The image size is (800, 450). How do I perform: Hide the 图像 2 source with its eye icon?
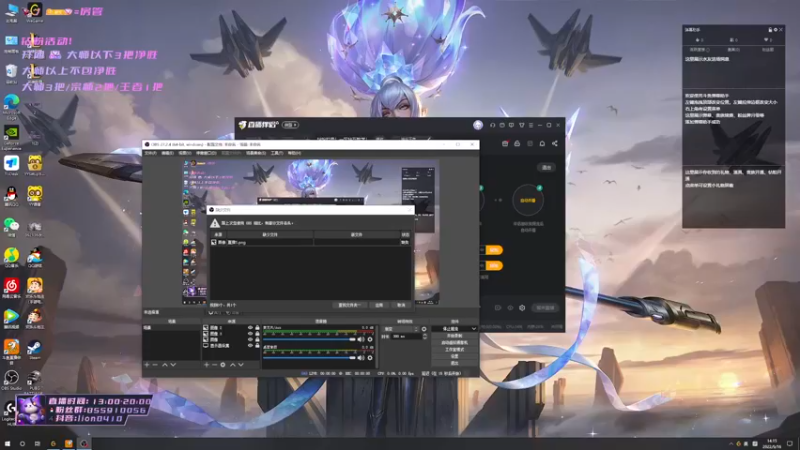click(250, 328)
